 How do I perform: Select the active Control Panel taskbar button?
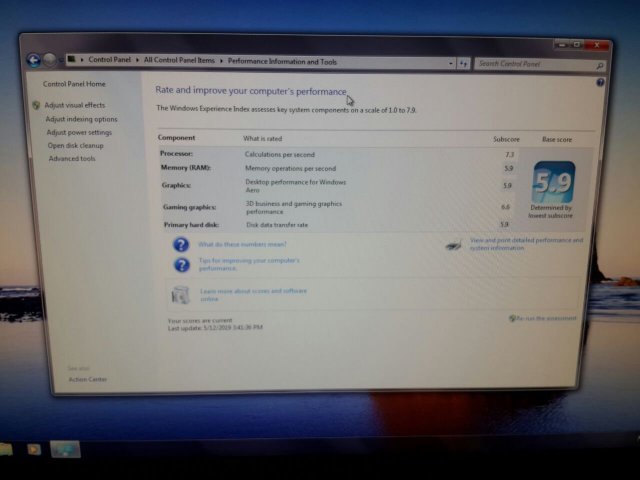click(x=65, y=449)
